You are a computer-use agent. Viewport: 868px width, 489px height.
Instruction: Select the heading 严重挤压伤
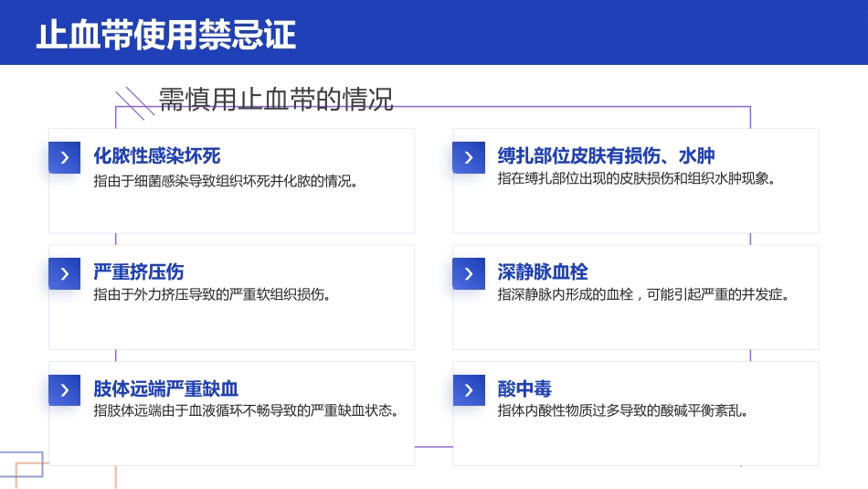pos(138,271)
